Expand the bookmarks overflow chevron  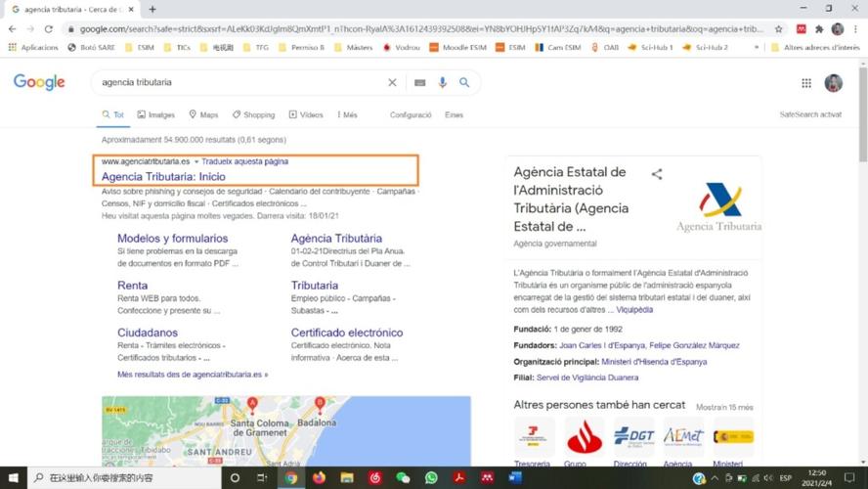pos(757,48)
